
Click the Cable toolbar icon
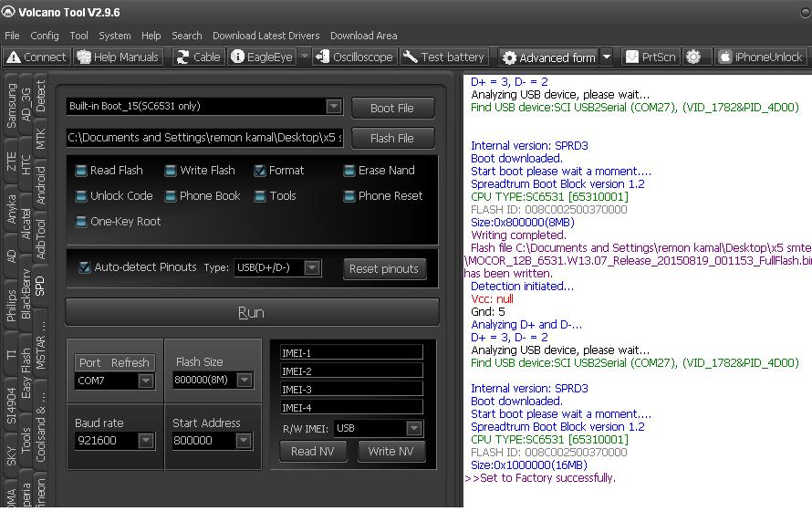click(x=198, y=57)
